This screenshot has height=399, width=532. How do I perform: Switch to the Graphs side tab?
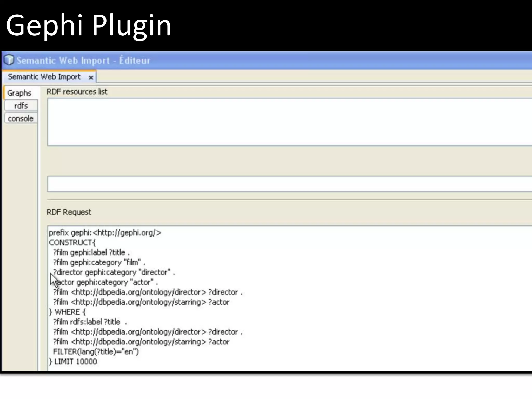[x=19, y=93]
